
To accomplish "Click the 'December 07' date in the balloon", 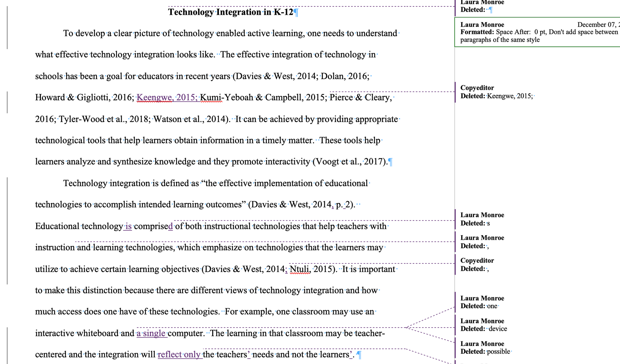I will pyautogui.click(x=596, y=25).
